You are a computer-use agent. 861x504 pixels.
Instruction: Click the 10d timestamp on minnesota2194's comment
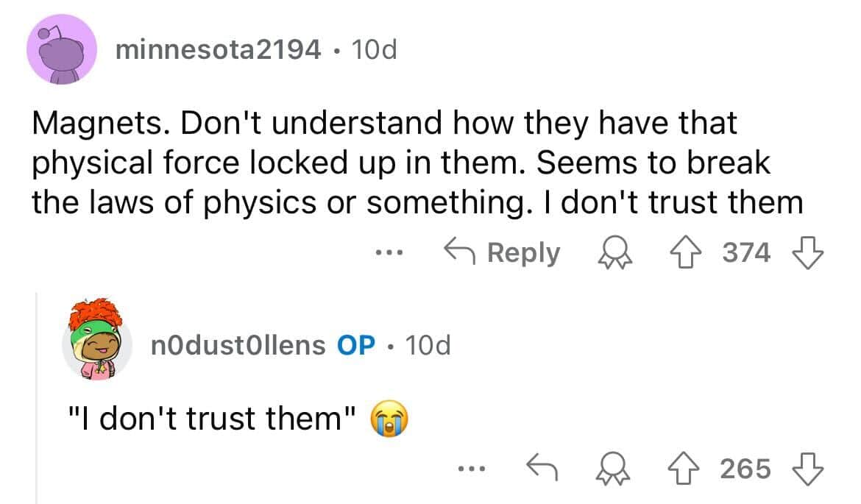[374, 49]
